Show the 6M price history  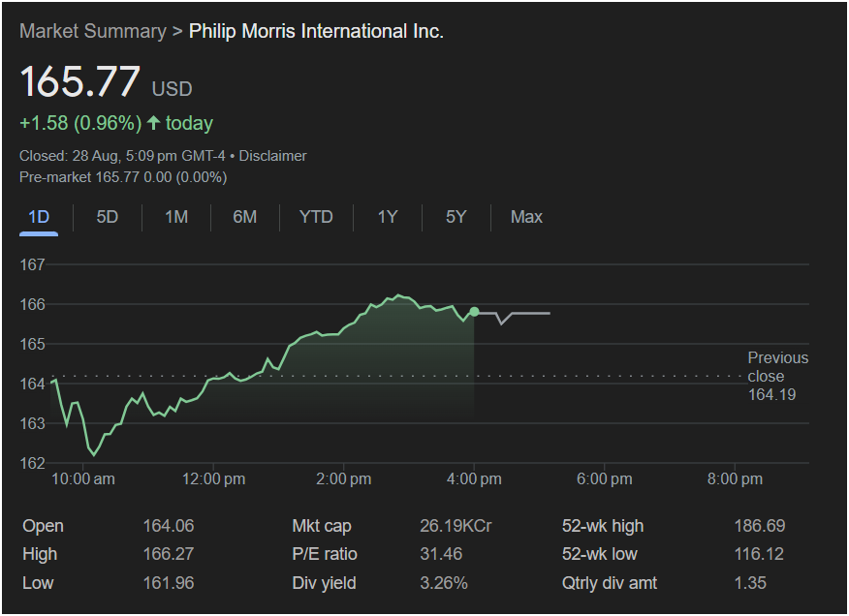pos(245,217)
